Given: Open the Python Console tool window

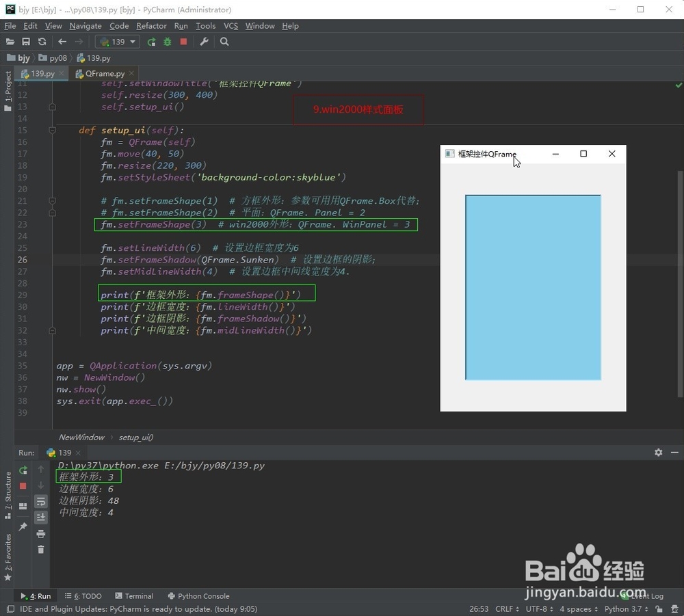Looking at the screenshot, I should (198, 596).
